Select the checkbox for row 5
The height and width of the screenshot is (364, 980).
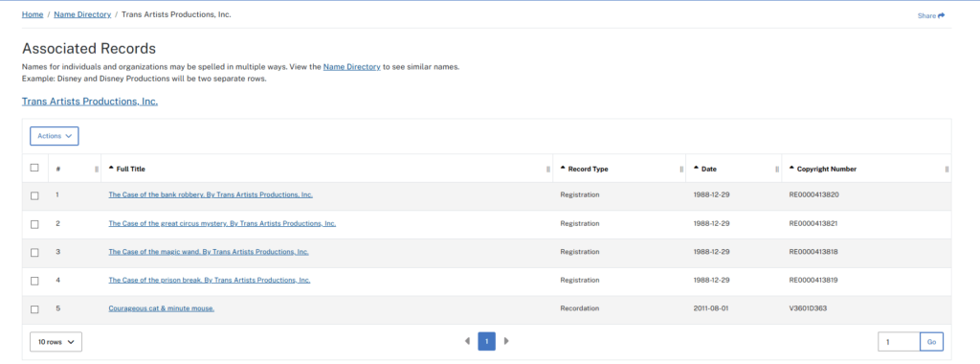pyautogui.click(x=34, y=309)
